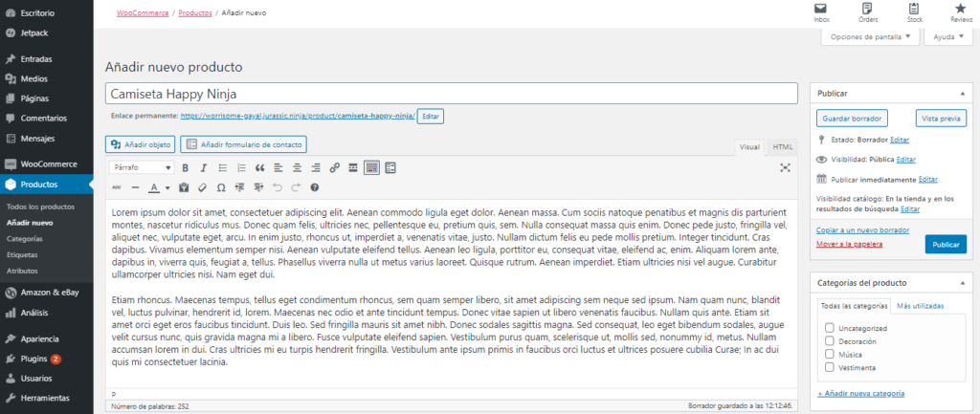This screenshot has height=414, width=980.
Task: Click Mover a la papelera link
Action: coord(850,244)
